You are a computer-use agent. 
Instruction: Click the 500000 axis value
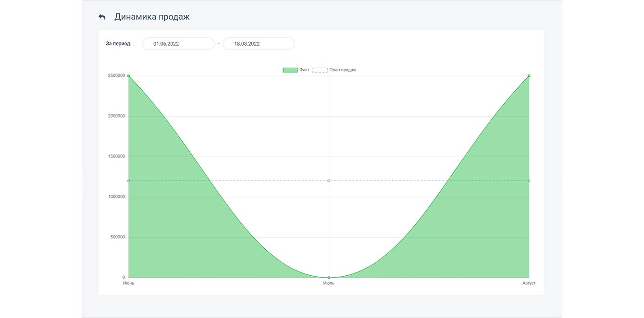tap(117, 237)
